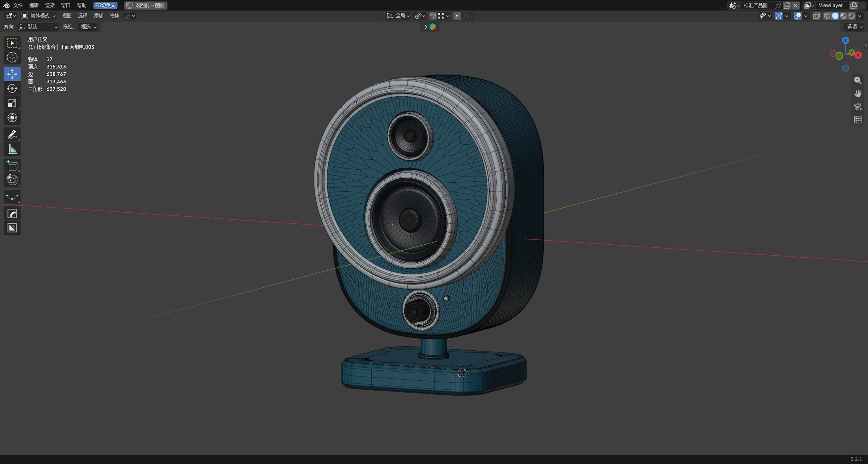Click the Z axis on navigation gizmo
This screenshot has height=464, width=868.
(845, 40)
